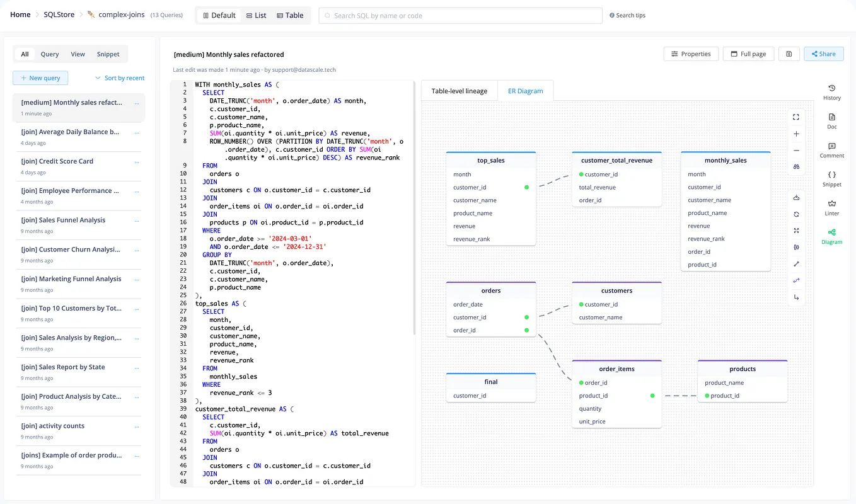The image size is (856, 504).
Task: Select the customer_total_revenue table header
Action: pyautogui.click(x=616, y=160)
